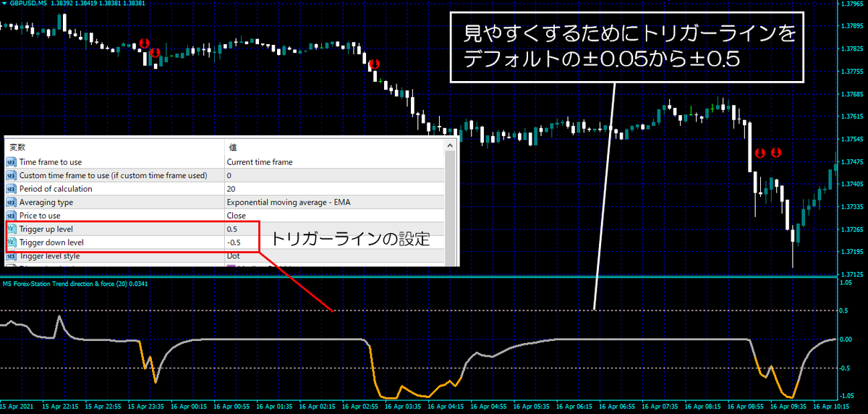868x414 pixels.
Task: Click price axis label 1.37265
Action: [854, 229]
